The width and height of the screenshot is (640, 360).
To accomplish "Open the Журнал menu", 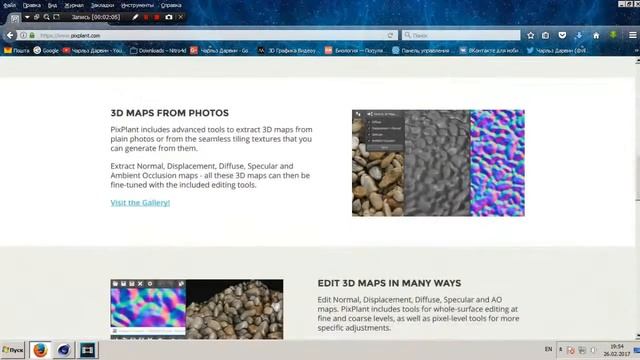I will (x=74, y=5).
